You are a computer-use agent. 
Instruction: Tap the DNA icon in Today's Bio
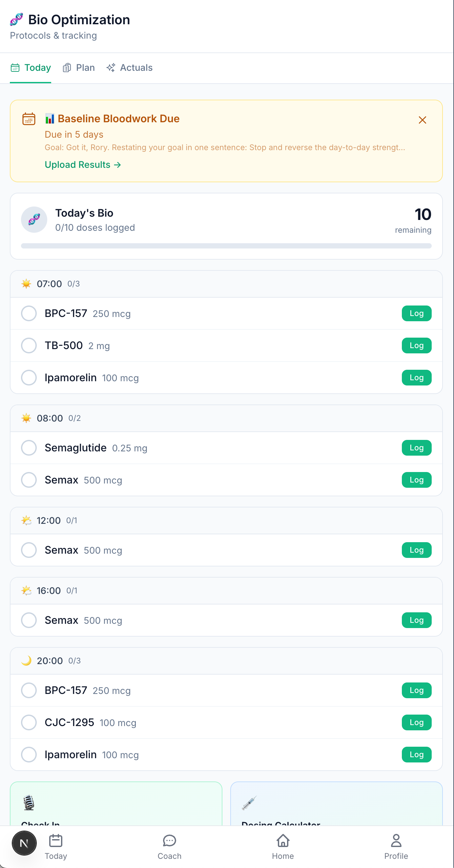34,220
